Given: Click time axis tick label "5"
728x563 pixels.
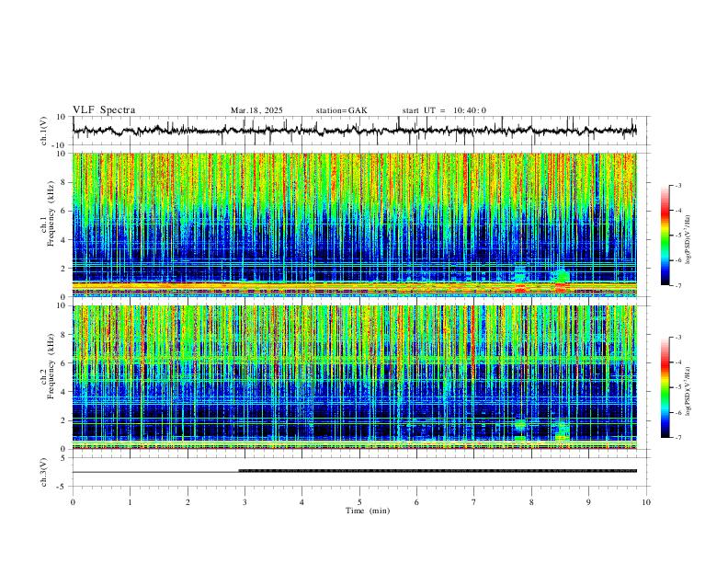Looking at the screenshot, I should coord(359,502).
